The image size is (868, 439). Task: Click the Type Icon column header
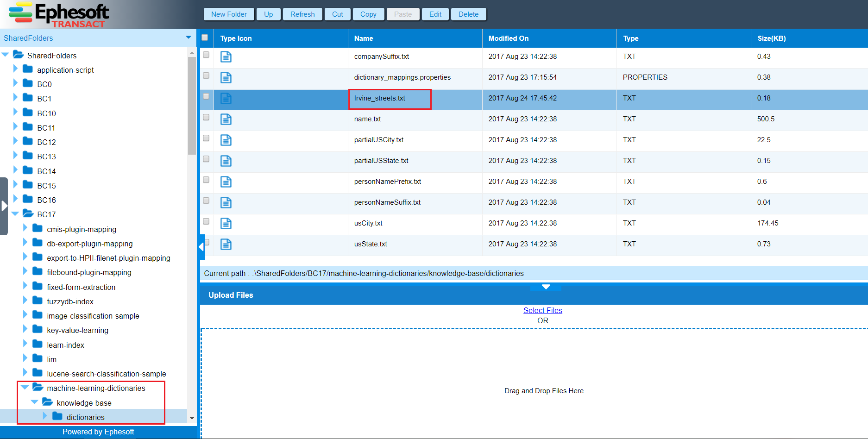[281, 38]
